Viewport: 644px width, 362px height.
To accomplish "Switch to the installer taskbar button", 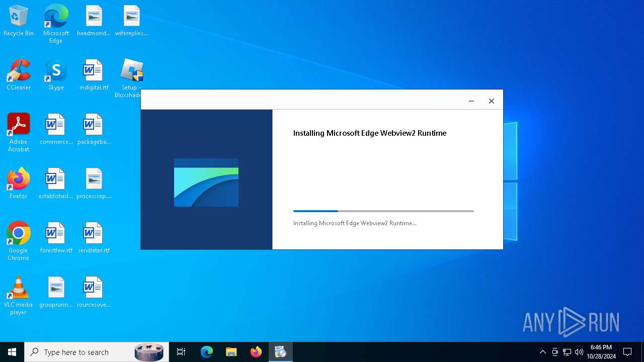I will click(281, 352).
